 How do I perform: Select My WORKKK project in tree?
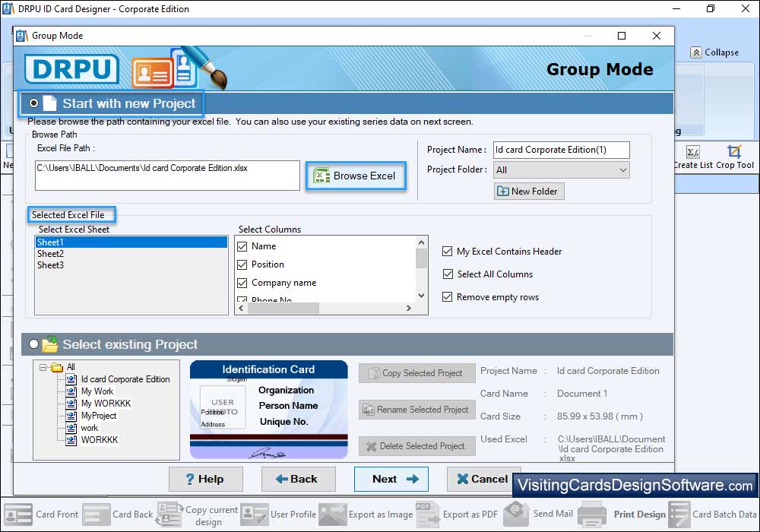(x=106, y=404)
